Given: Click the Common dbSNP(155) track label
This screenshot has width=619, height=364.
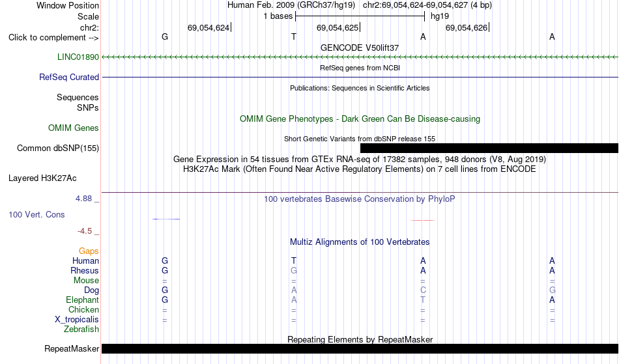Looking at the screenshot, I should click(x=57, y=148).
